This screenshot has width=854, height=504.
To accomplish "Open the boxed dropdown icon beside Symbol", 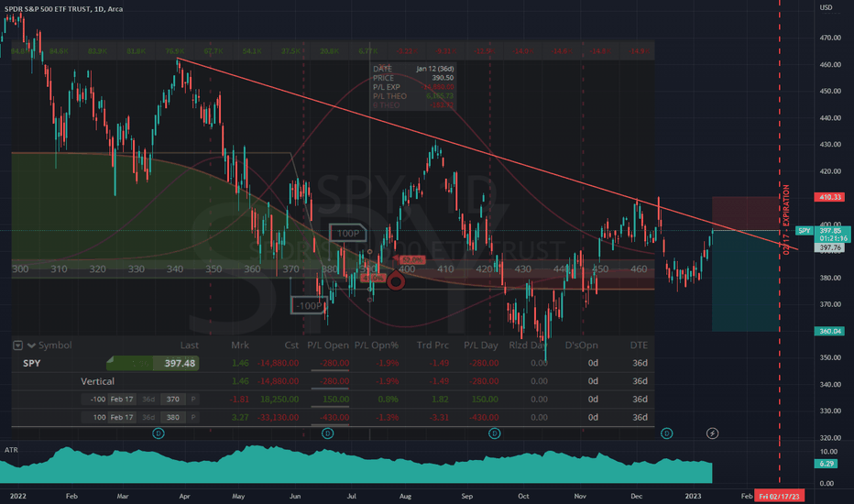I will [x=18, y=345].
